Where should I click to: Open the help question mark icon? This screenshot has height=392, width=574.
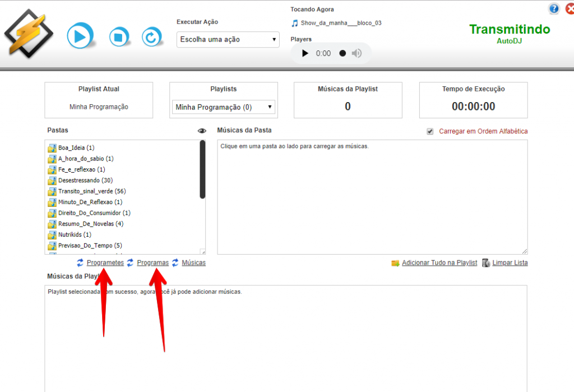[x=554, y=8]
